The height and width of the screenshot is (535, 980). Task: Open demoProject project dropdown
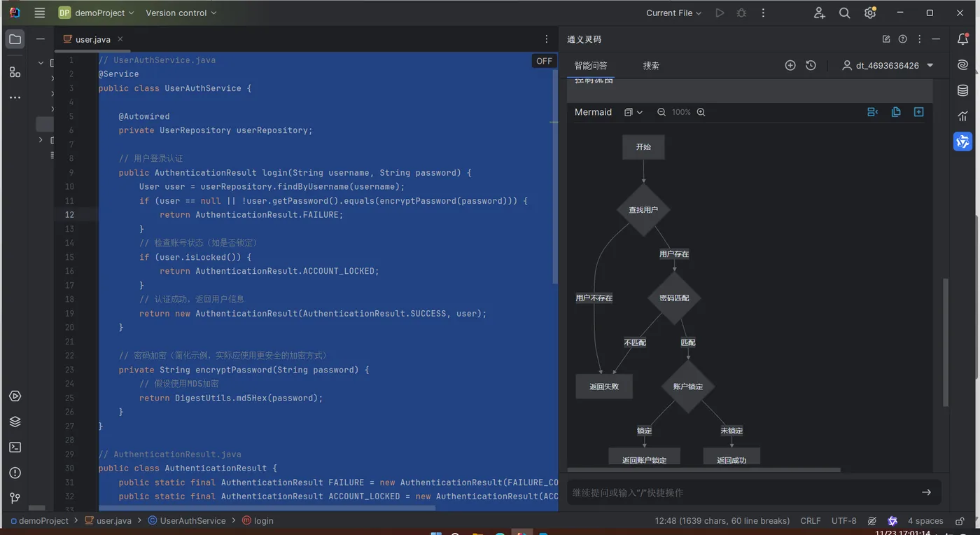click(x=95, y=13)
